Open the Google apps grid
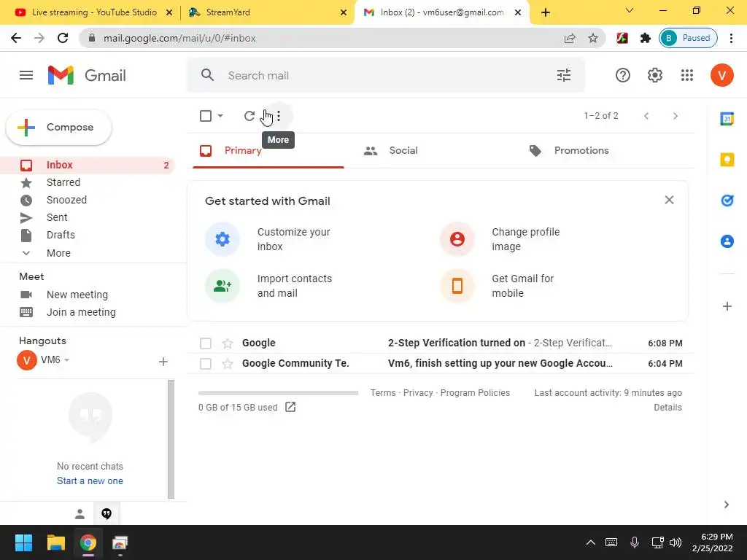This screenshot has height=560, width=747. 687,75
